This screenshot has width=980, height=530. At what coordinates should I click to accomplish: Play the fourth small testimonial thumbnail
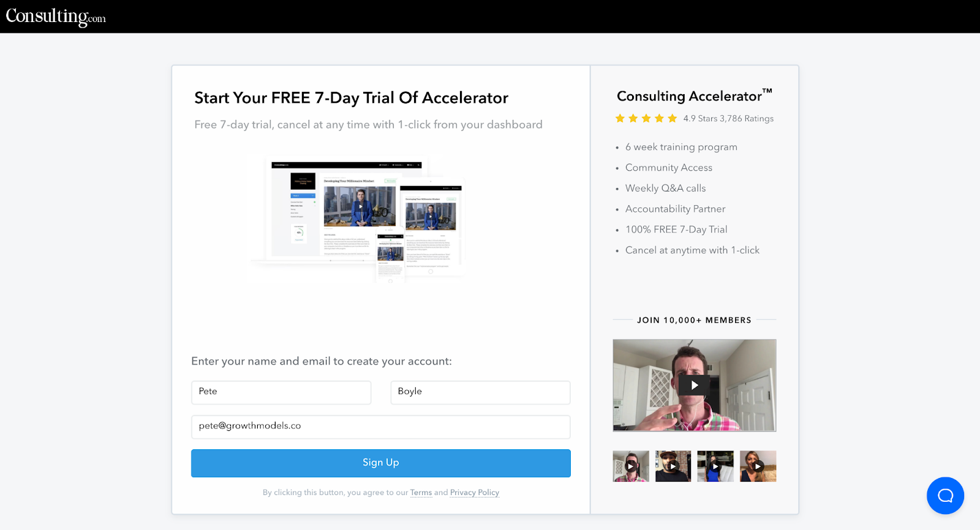pyautogui.click(x=758, y=466)
